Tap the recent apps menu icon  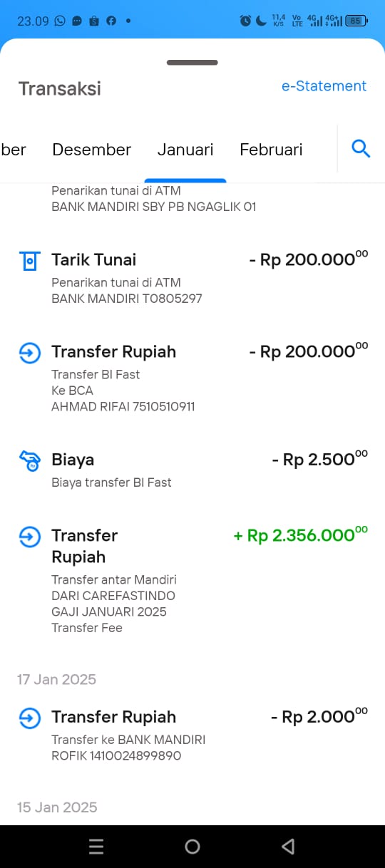pyautogui.click(x=96, y=847)
